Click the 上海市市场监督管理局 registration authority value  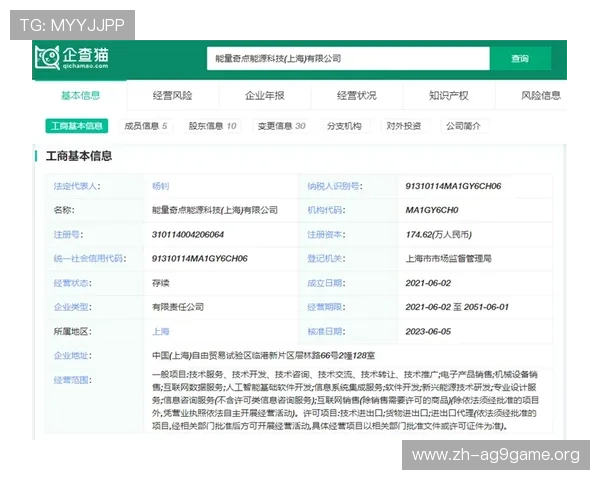tap(448, 259)
